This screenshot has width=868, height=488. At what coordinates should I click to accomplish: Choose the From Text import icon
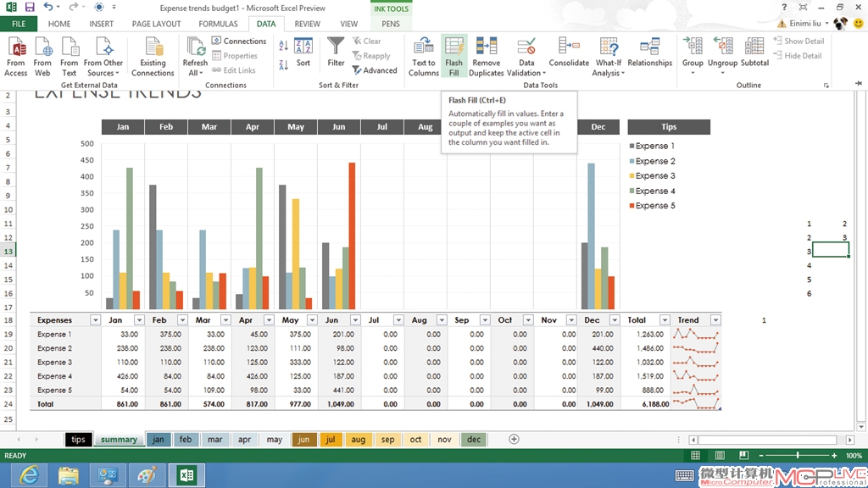(70, 57)
